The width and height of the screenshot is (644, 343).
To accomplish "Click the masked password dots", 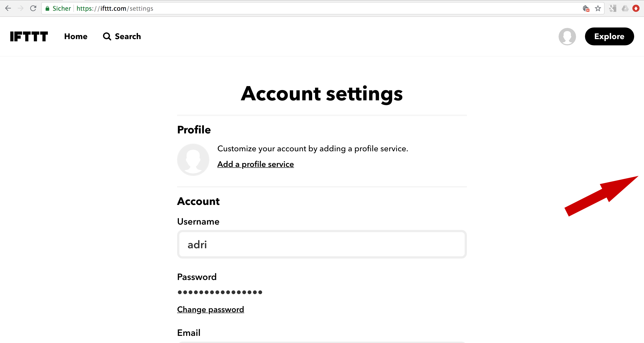I will [x=220, y=292].
